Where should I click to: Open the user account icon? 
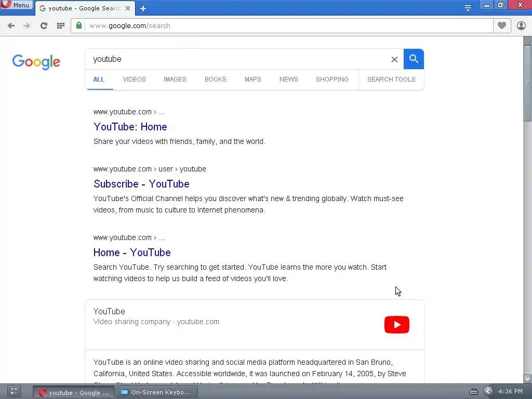(521, 25)
